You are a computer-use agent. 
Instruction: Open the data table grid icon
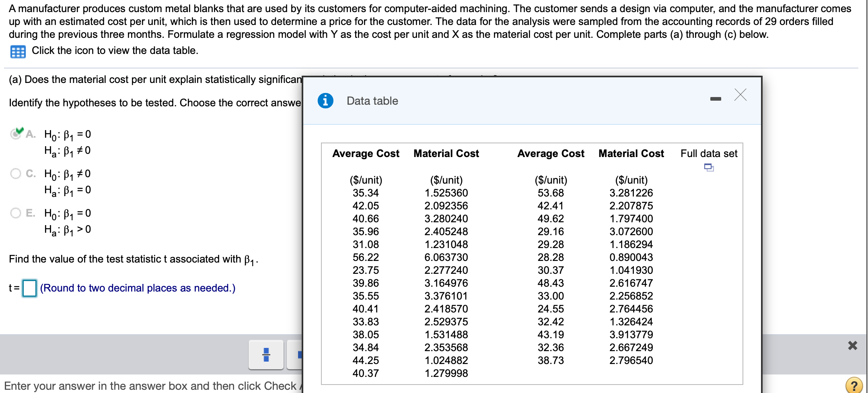pos(18,52)
